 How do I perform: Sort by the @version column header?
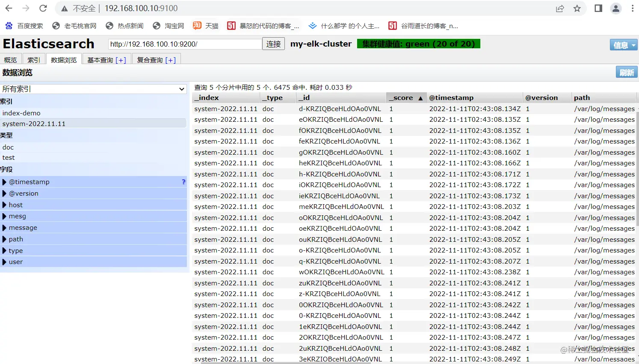click(547, 97)
